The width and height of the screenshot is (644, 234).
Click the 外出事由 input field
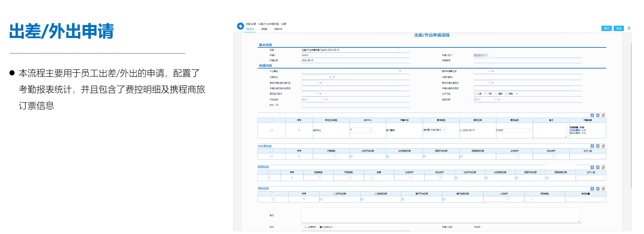click(350, 71)
